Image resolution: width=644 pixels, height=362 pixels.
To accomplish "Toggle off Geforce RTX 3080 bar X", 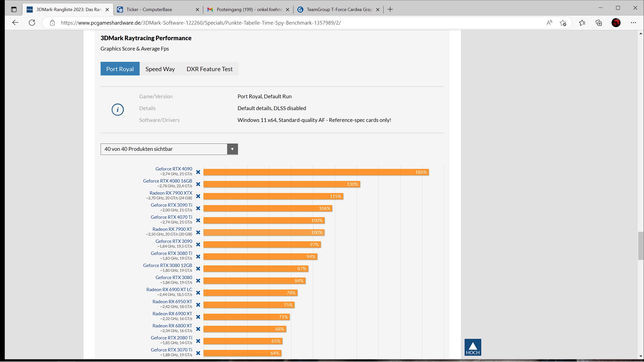I will click(198, 281).
